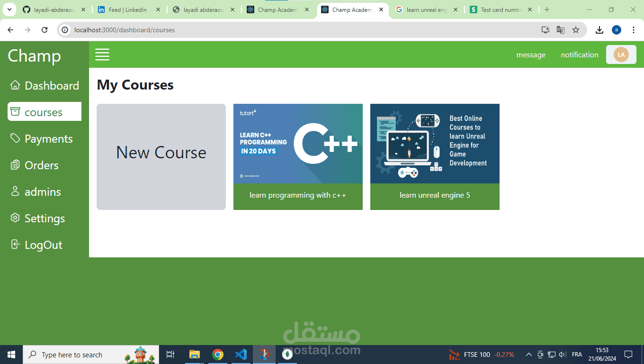Click the Settings gear icon

click(15, 218)
